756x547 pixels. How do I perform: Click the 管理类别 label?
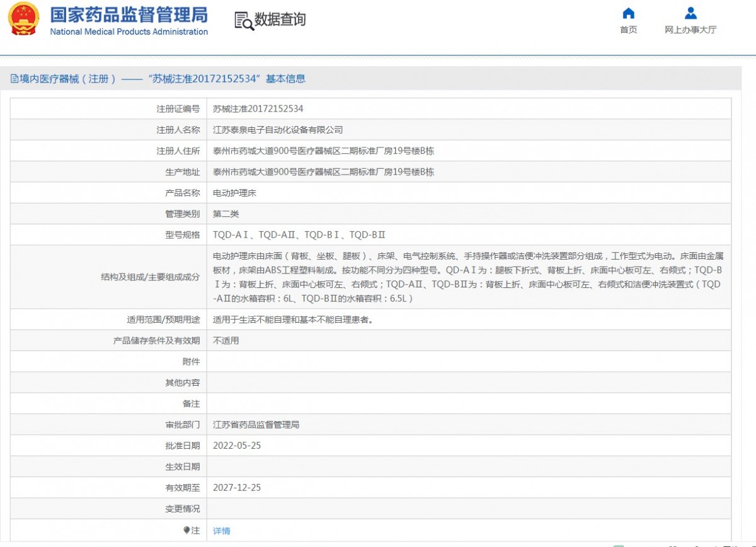click(183, 214)
